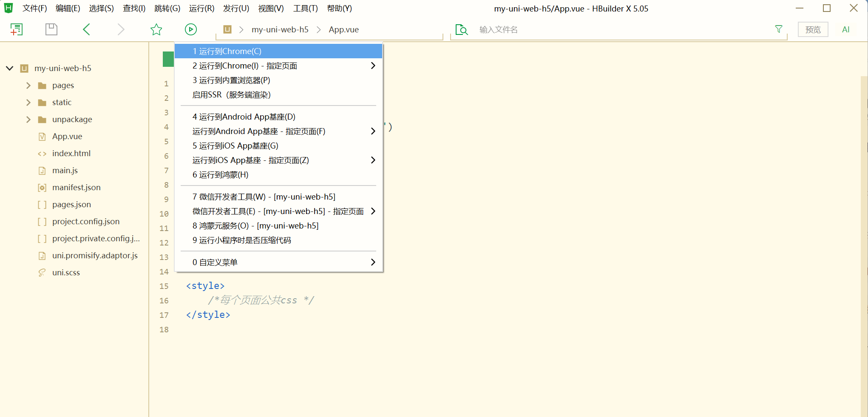Screen dimensions: 868x417
Task: Open the 帮助(Y) menu
Action: pyautogui.click(x=340, y=9)
